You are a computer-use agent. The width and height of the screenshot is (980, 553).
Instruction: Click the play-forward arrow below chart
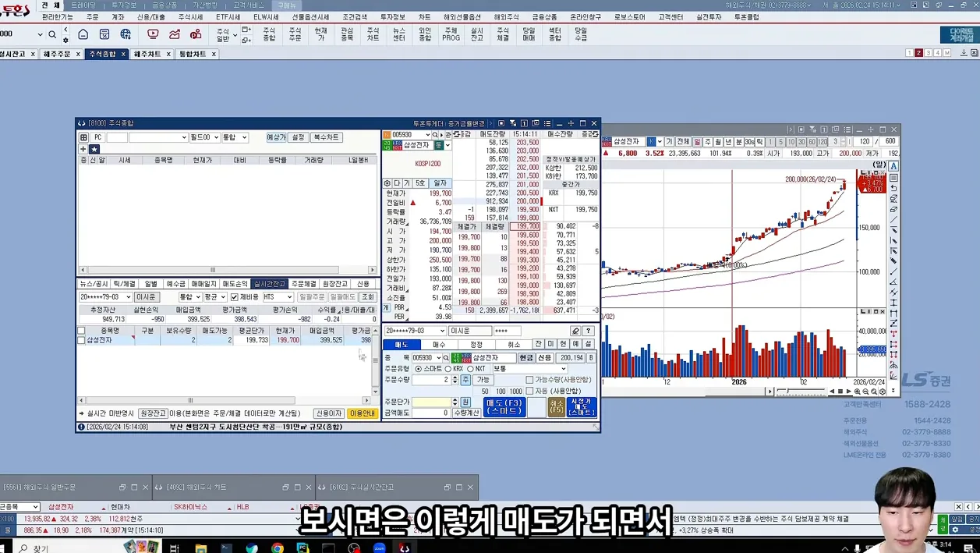849,392
